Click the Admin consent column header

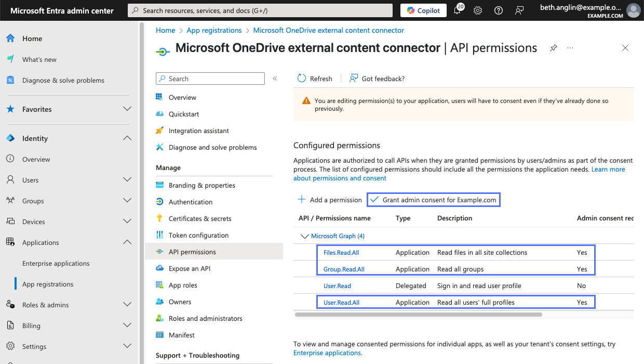(x=605, y=218)
